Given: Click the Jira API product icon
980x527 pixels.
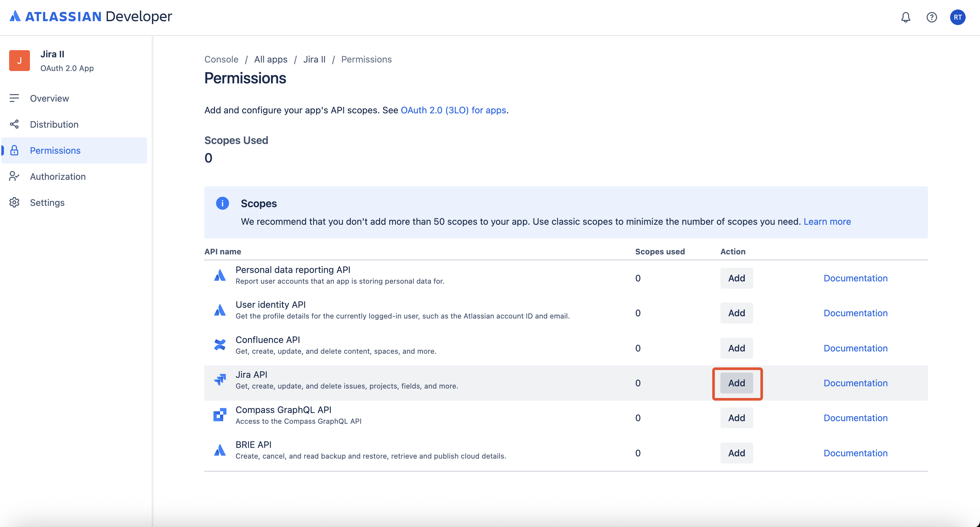Looking at the screenshot, I should click(x=220, y=380).
